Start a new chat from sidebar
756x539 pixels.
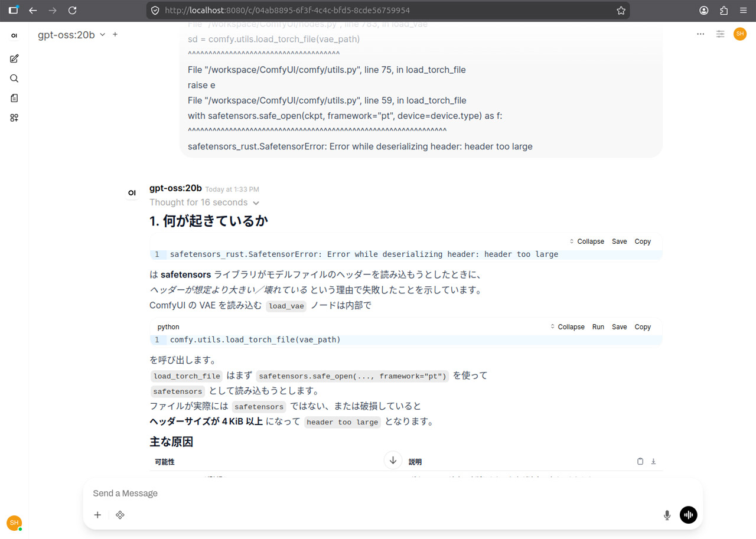(14, 58)
